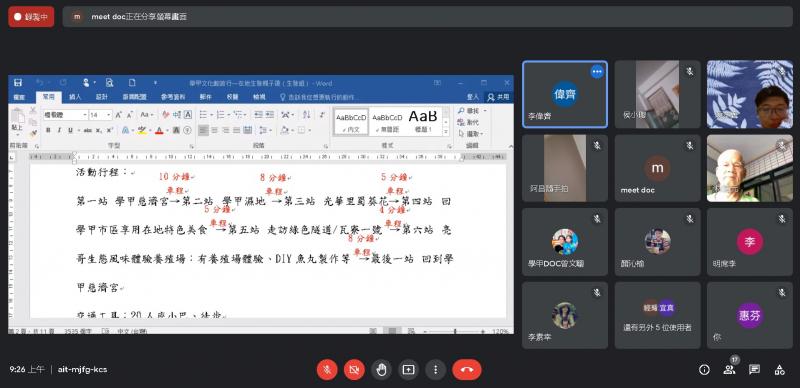This screenshot has height=388, width=800.
Task: Open the chat panel
Action: (755, 370)
